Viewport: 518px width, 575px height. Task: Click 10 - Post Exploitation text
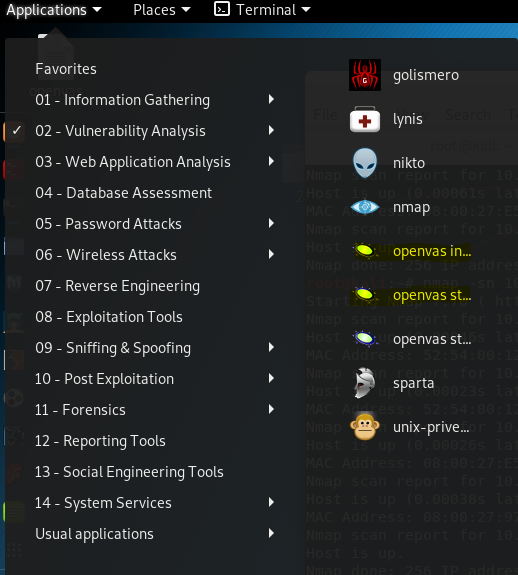pyautogui.click(x=104, y=379)
